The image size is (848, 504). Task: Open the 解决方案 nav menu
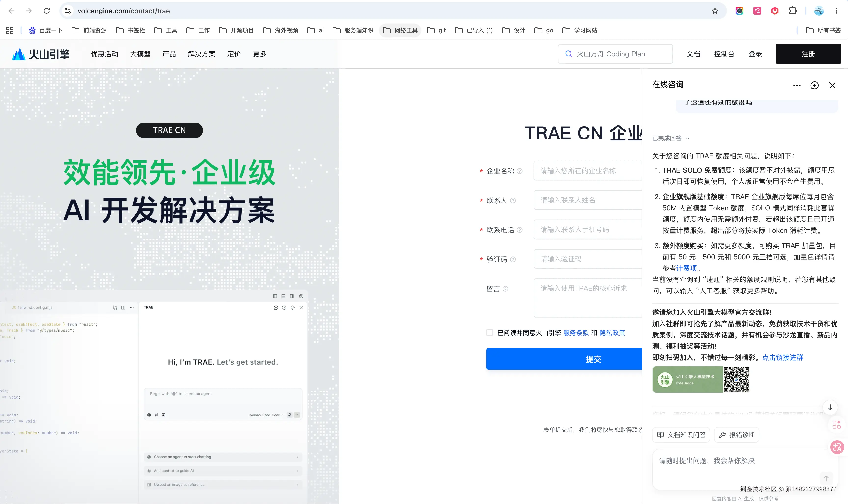[201, 54]
